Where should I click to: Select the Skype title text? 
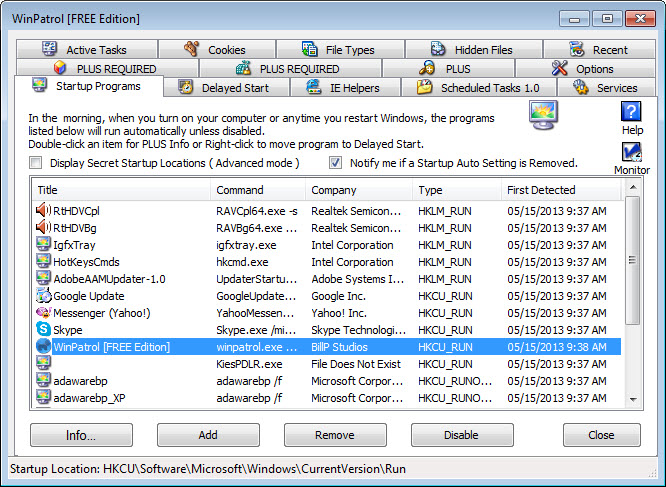[x=68, y=330]
